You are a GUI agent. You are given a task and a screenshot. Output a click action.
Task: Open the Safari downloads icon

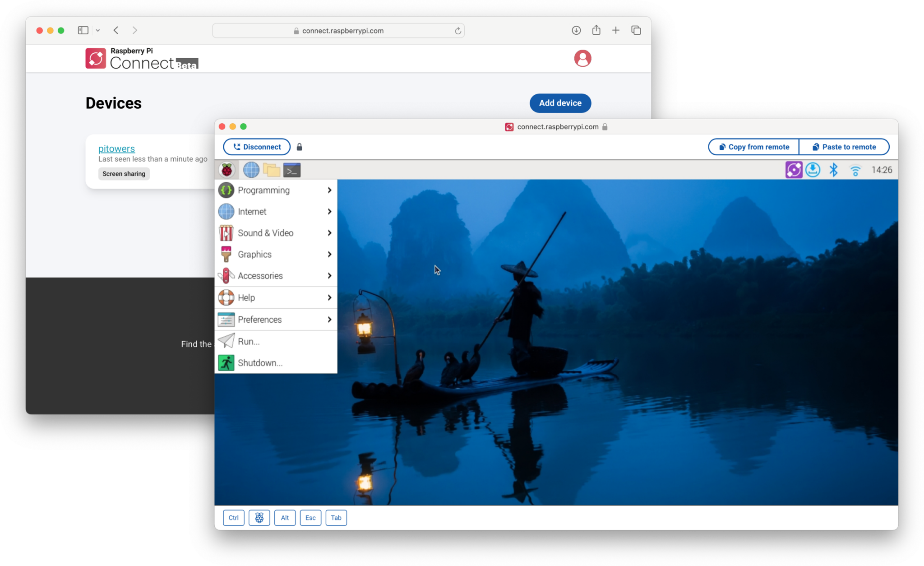click(x=576, y=30)
